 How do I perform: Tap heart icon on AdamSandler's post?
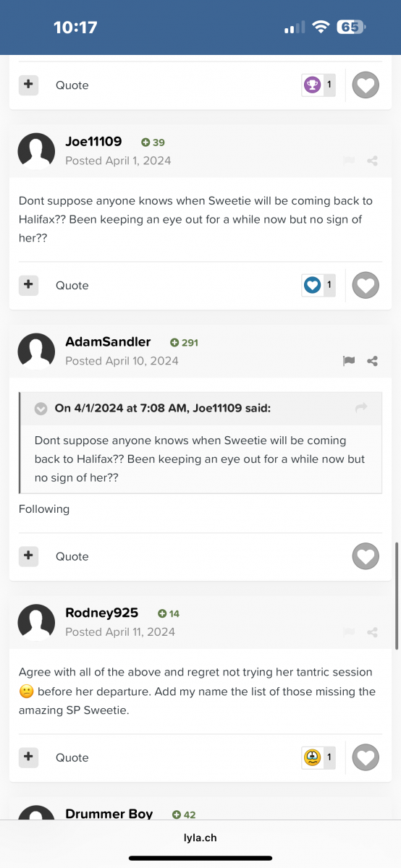coord(366,556)
